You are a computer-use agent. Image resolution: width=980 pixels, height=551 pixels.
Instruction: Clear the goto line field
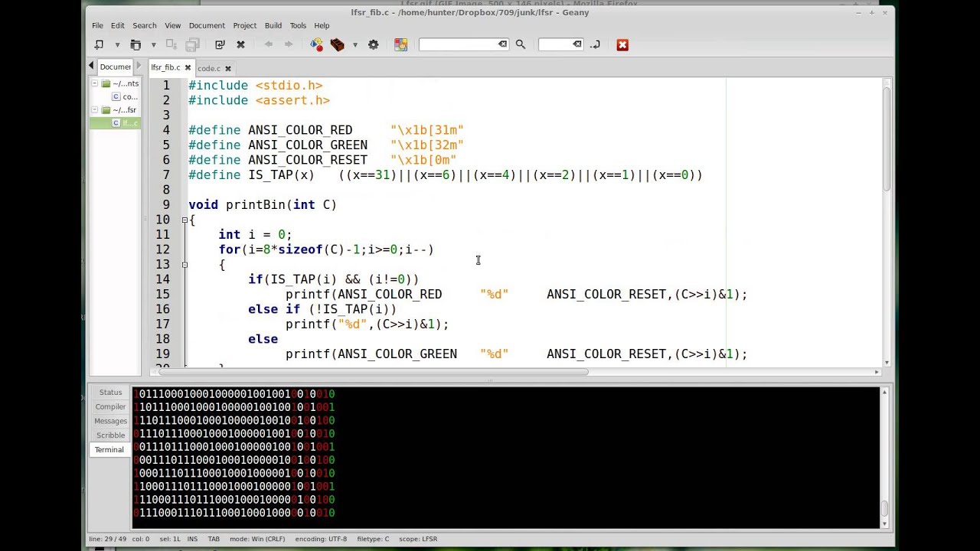[x=577, y=44]
